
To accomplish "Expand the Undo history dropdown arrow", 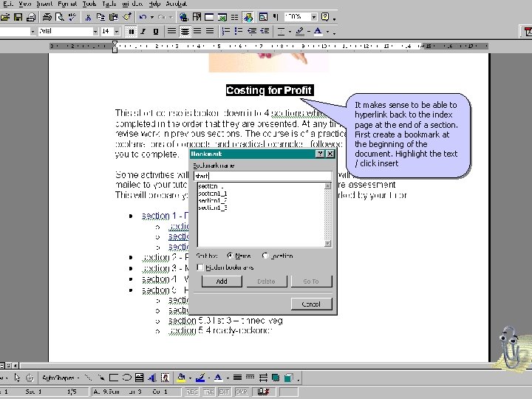I will pos(152,17).
